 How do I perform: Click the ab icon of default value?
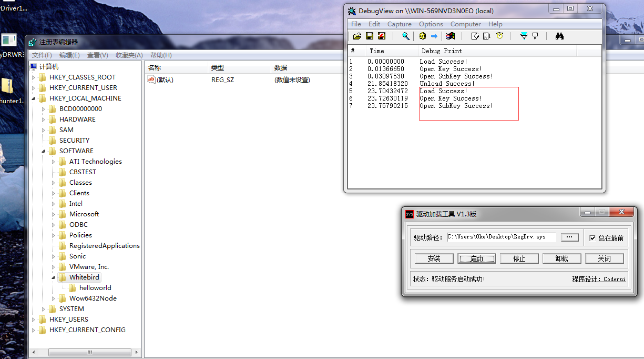pos(151,79)
